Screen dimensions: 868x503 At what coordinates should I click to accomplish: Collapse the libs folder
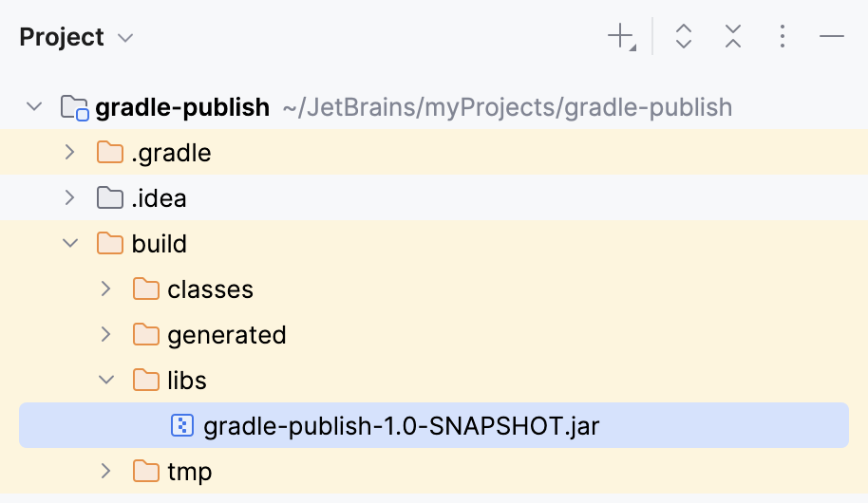105,381
